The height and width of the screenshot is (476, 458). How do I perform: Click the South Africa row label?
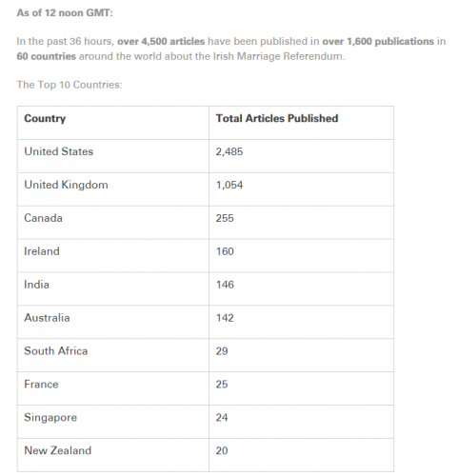click(56, 351)
